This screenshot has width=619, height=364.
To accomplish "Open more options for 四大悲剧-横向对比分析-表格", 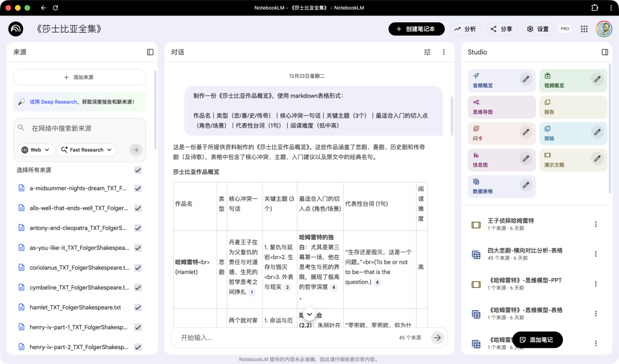I will coord(596,254).
